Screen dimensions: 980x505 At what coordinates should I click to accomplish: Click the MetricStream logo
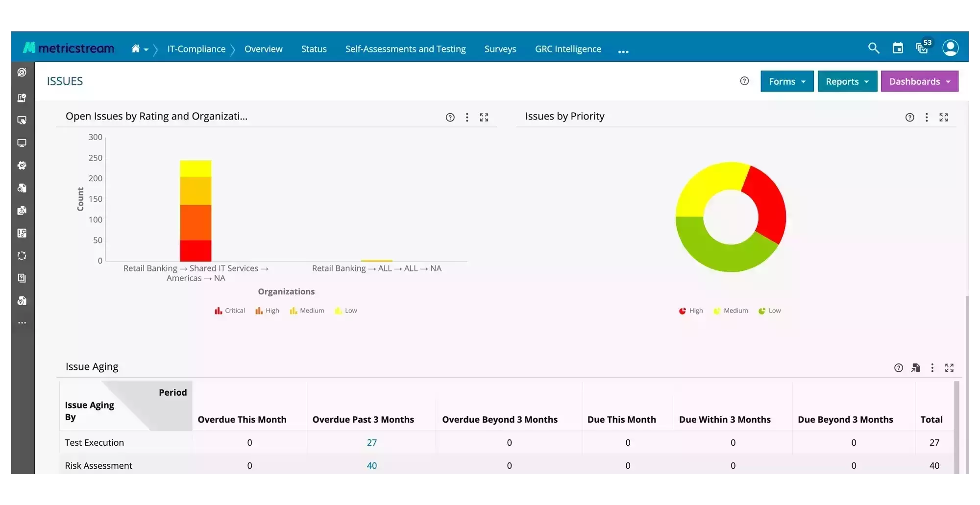pyautogui.click(x=69, y=48)
